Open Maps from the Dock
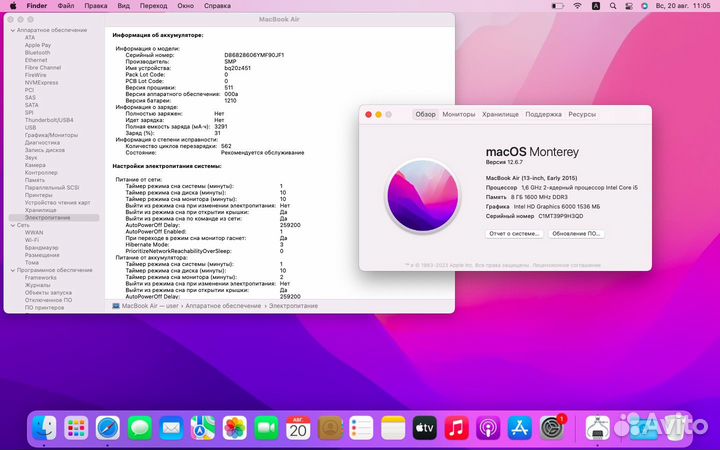 point(203,428)
